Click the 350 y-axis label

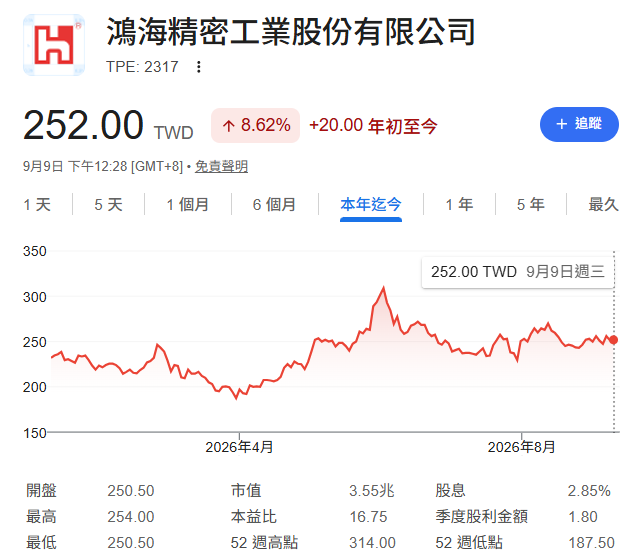tap(35, 251)
